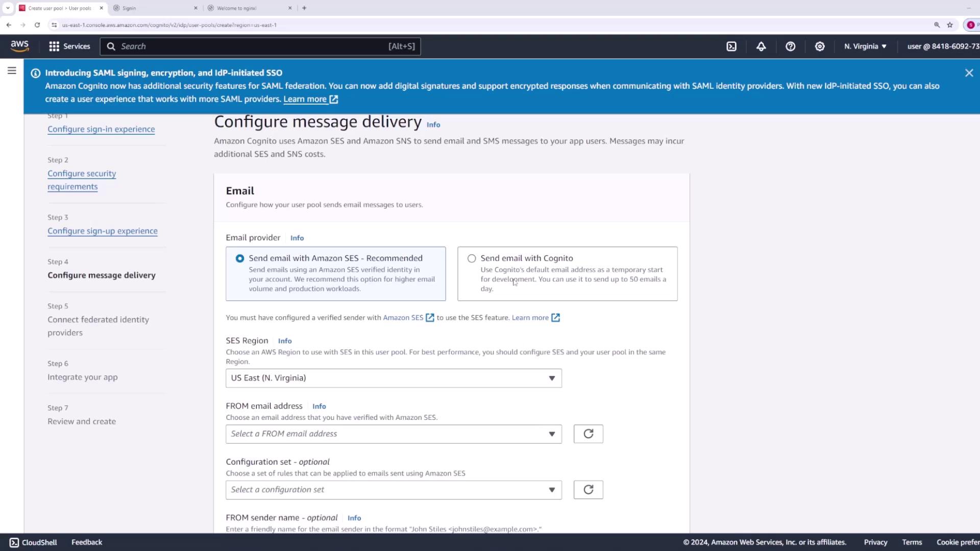Viewport: 980px width, 551px height.
Task: Open the Services grid menu icon
Action: (54, 46)
